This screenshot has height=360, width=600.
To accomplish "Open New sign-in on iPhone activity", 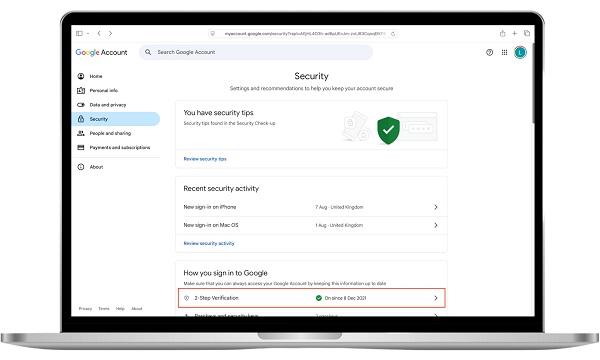I will tap(311, 207).
